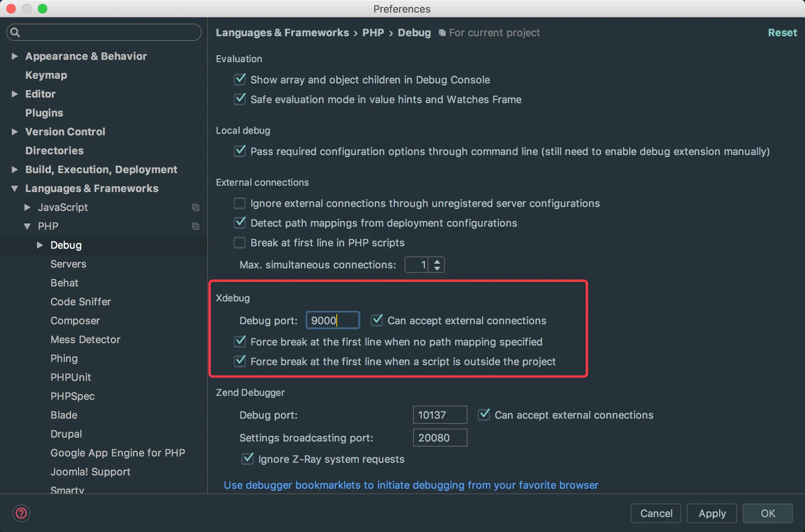Expand the Debug subtree arrow
The height and width of the screenshot is (532, 805).
coord(40,245)
